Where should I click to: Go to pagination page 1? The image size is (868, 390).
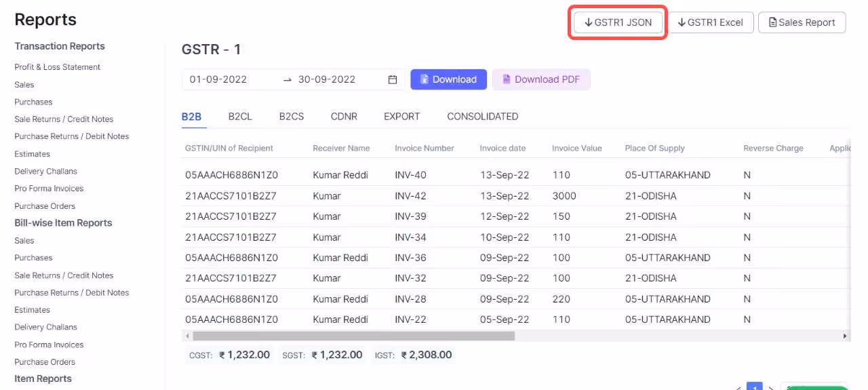(754, 387)
